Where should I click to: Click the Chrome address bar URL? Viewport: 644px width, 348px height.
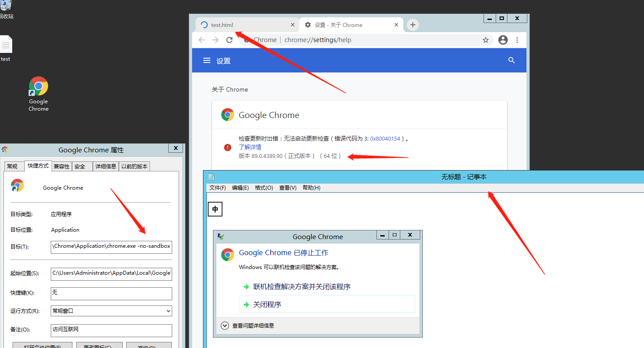[318, 40]
